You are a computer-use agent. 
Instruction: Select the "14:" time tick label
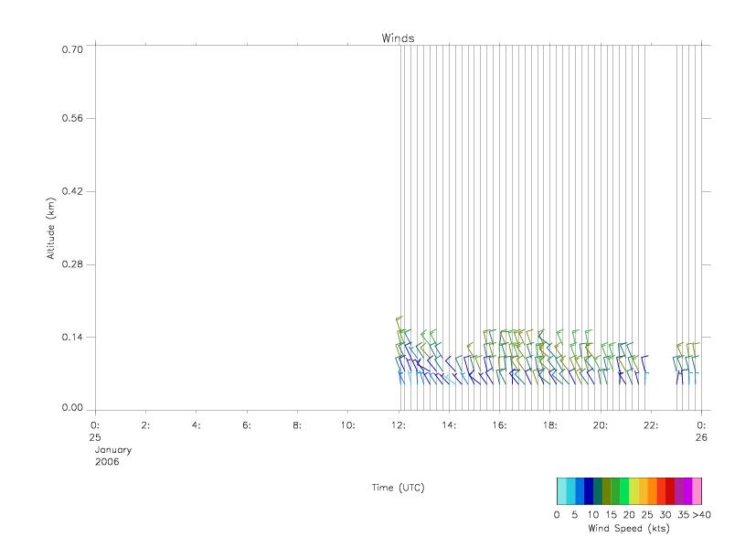point(449,425)
